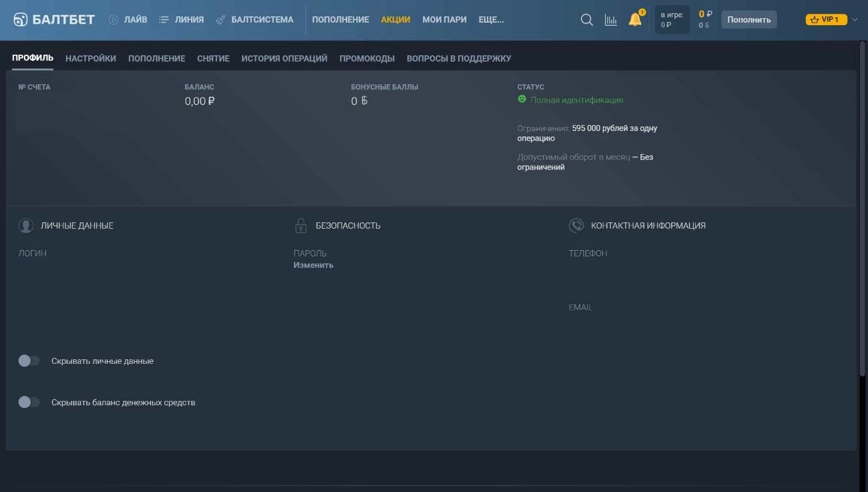Open the notifications bell icon
The height and width of the screenshot is (492, 868).
tap(635, 19)
